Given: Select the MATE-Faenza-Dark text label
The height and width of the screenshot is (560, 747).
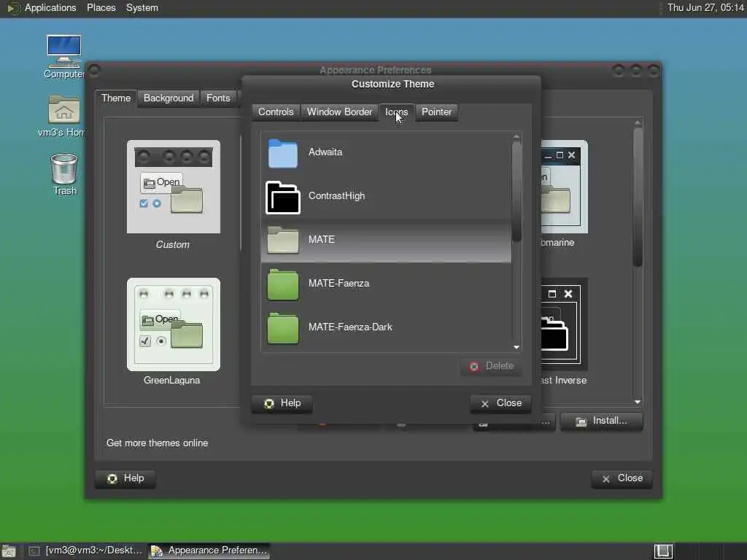Looking at the screenshot, I should point(350,327).
